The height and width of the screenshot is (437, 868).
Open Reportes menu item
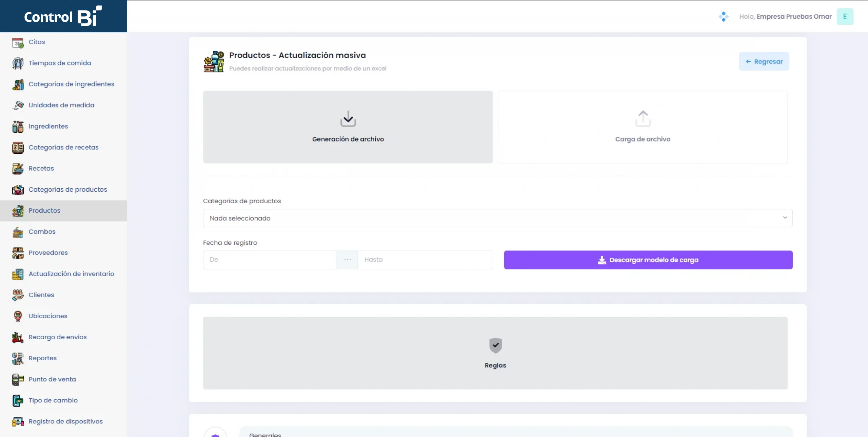[42, 358]
